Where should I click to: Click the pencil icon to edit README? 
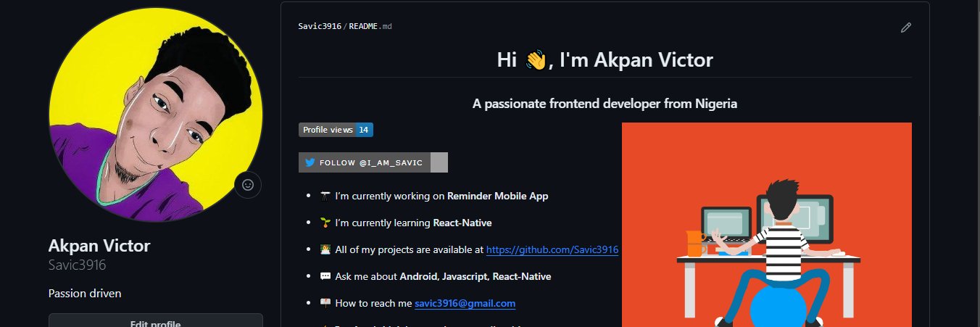tap(905, 28)
